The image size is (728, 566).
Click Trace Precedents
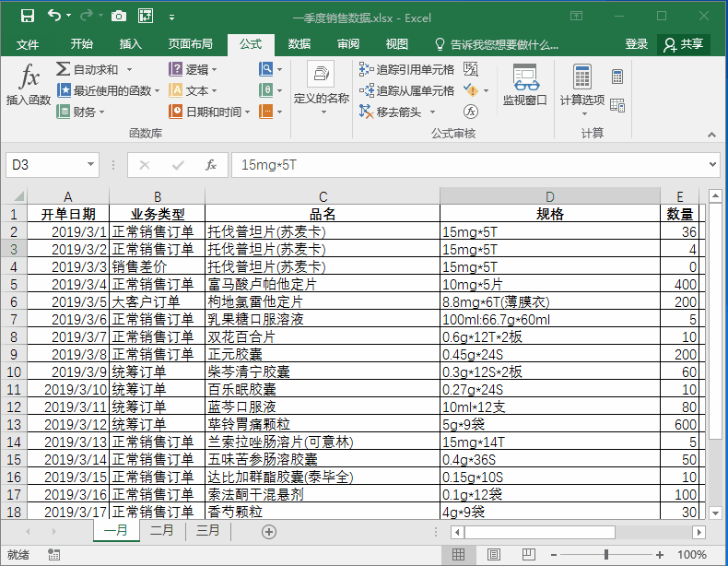coord(406,70)
